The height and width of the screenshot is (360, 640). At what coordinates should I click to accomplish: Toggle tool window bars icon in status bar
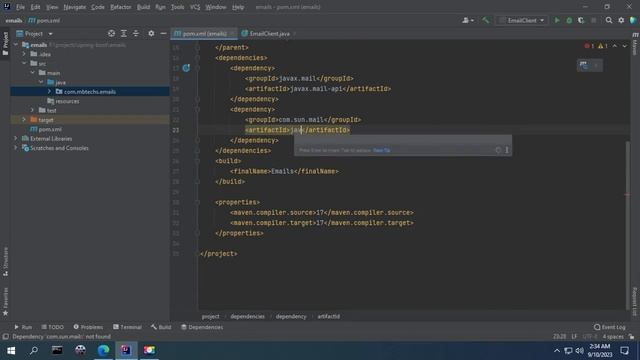pos(5,337)
